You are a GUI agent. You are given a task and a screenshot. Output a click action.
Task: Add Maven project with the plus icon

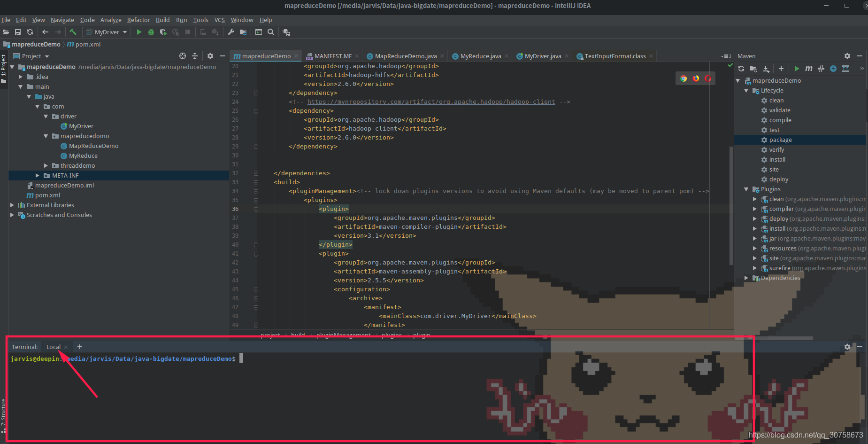pos(781,69)
